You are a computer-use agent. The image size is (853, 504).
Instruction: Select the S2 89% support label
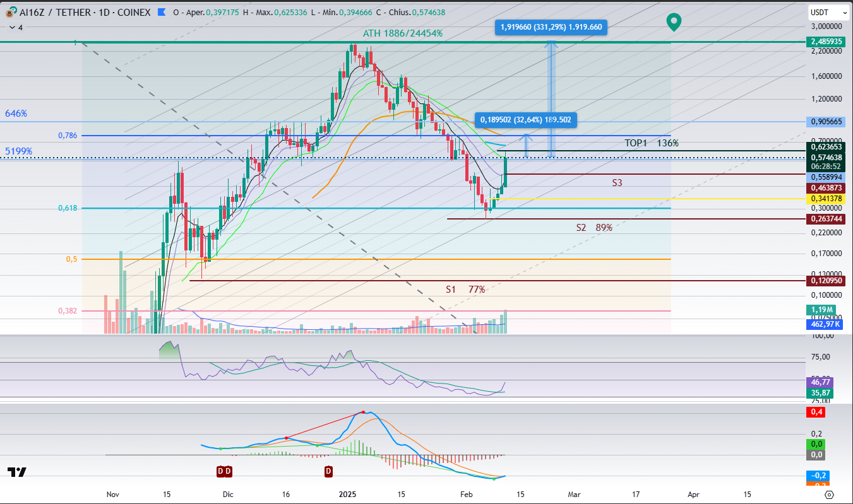click(x=594, y=227)
